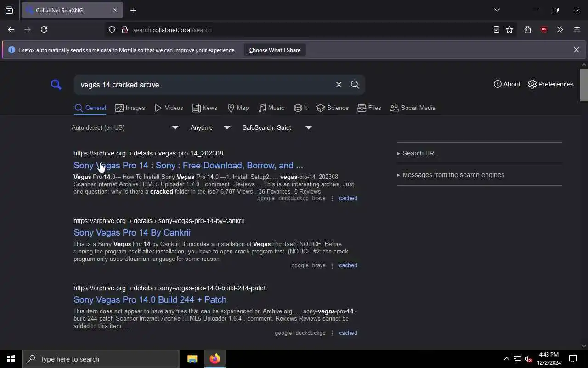588x368 pixels.
Task: Switch to the News category
Action: 204,108
